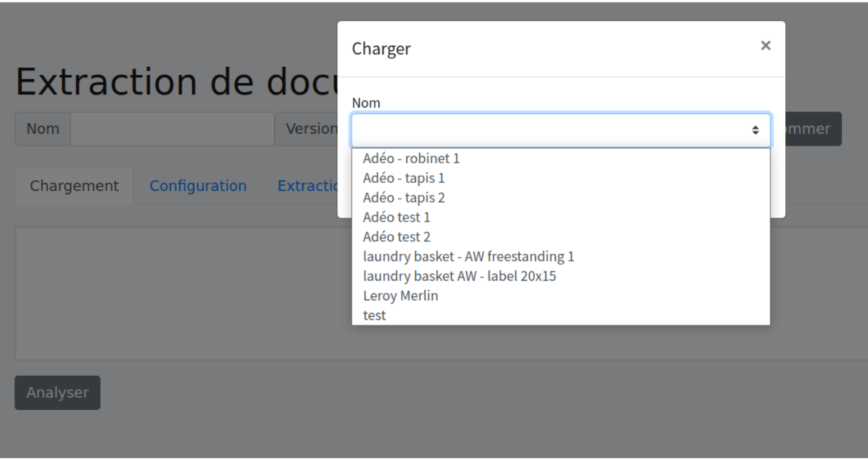
Task: Click the up-down arrow icon in the Nom select
Action: pos(755,130)
